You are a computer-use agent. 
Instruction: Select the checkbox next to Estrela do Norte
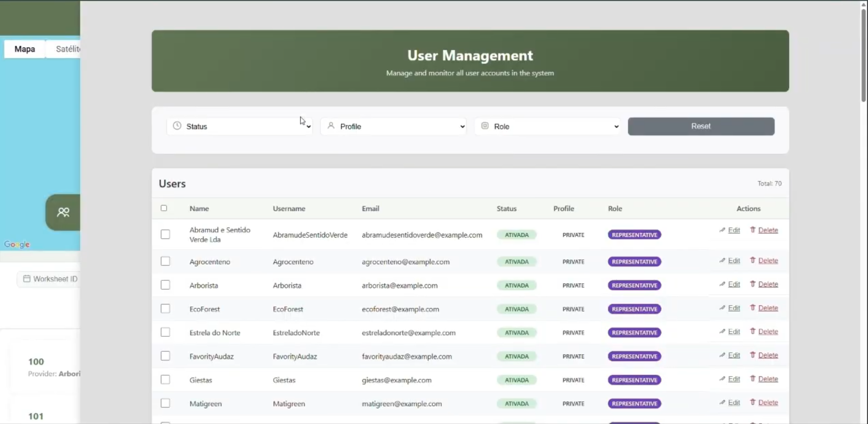pos(165,332)
